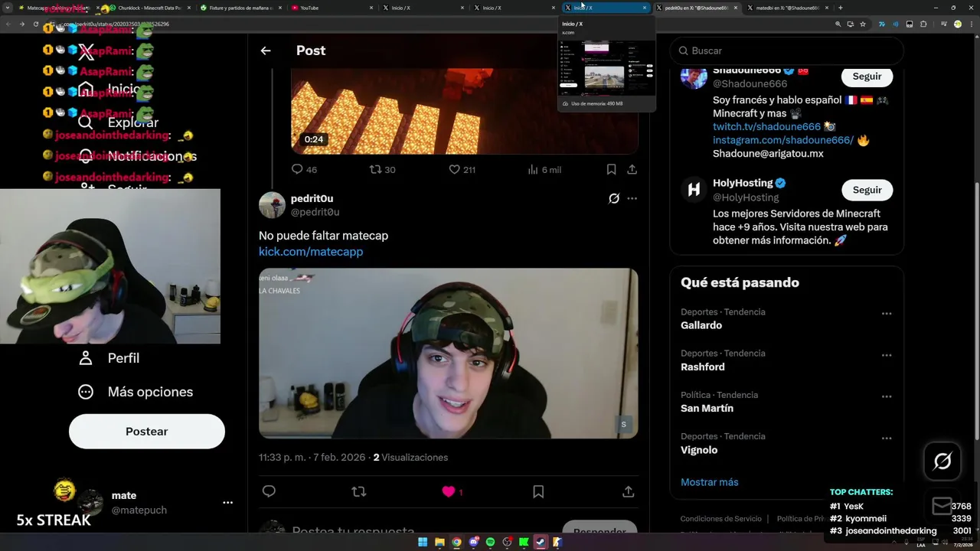Open instagram.com/shadoune666 link
980x551 pixels.
point(783,140)
